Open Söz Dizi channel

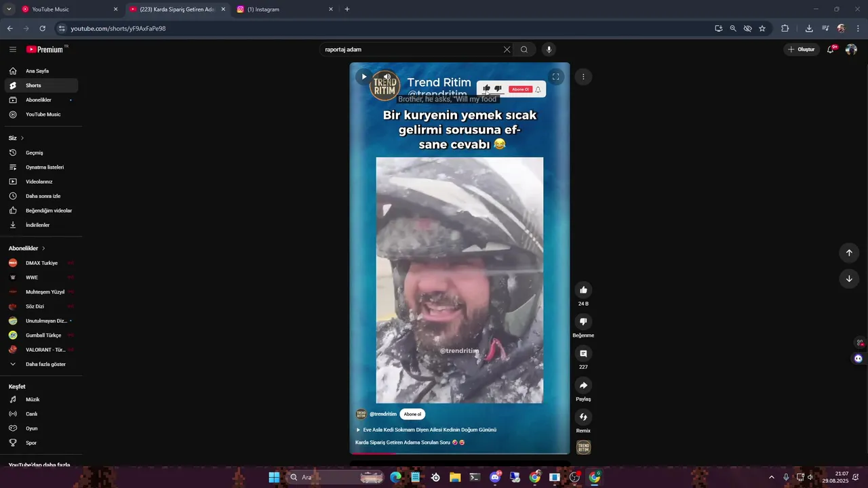pyautogui.click(x=41, y=306)
